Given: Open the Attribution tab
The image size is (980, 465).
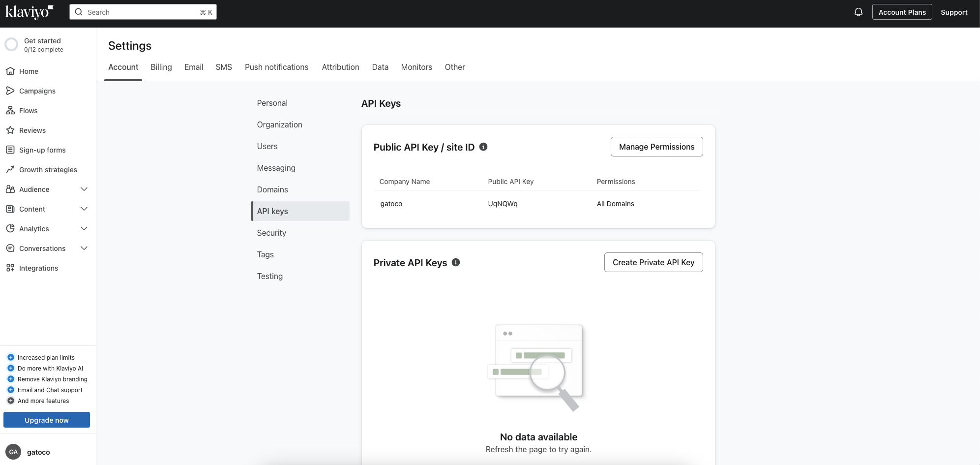Looking at the screenshot, I should click(x=341, y=67).
